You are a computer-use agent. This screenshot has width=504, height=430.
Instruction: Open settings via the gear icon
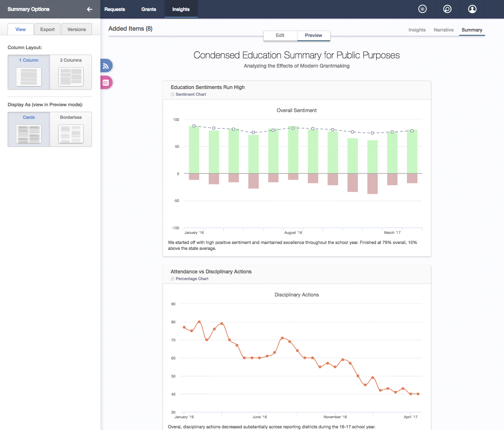pos(423,9)
